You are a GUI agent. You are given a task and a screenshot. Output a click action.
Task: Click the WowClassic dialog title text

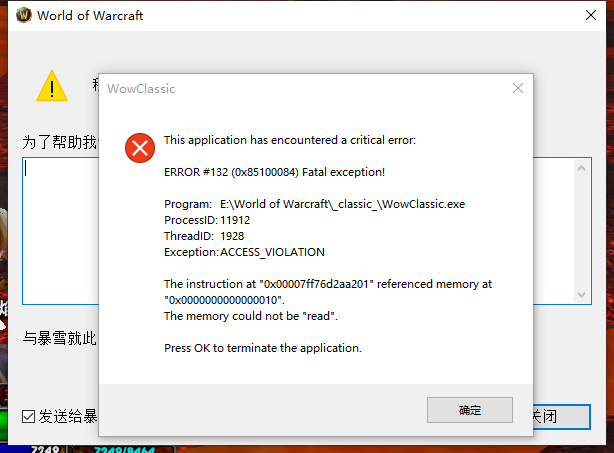pyautogui.click(x=141, y=88)
